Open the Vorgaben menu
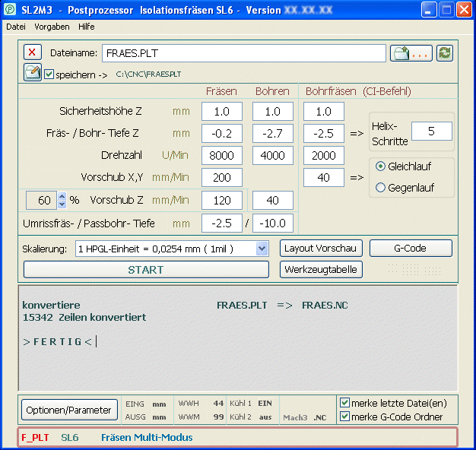 [52, 27]
